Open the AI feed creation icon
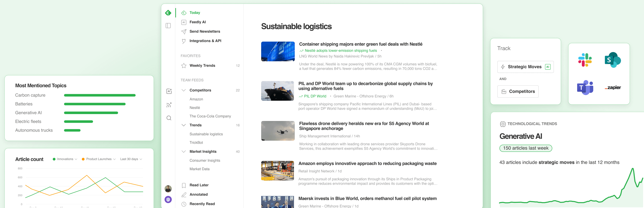The image size is (644, 208). 169,91
